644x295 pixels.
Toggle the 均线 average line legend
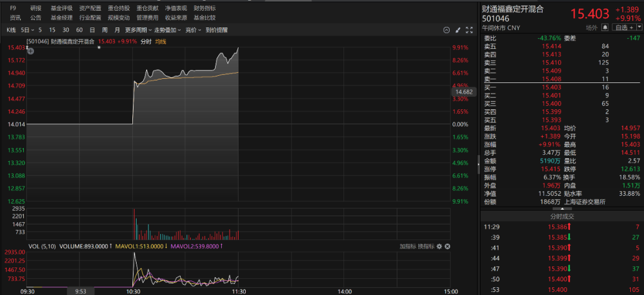(x=160, y=42)
